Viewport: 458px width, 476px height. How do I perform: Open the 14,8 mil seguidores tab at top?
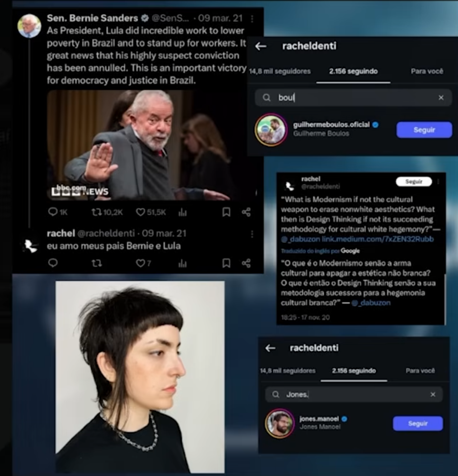[280, 71]
